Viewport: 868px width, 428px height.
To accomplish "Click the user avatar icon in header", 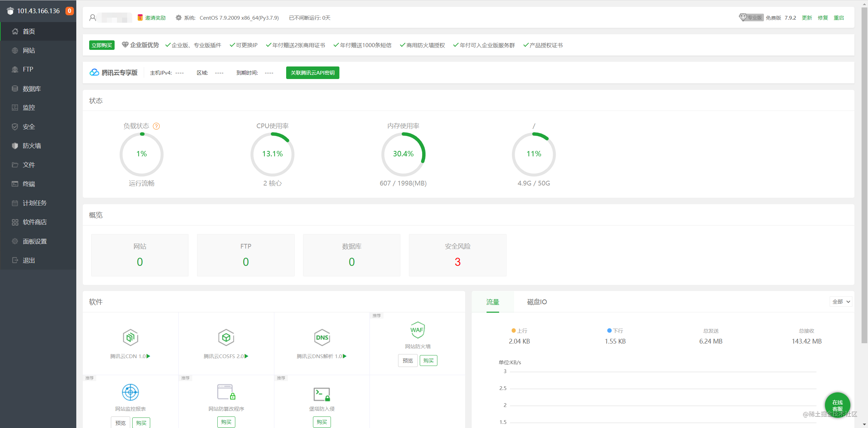I will click(93, 18).
